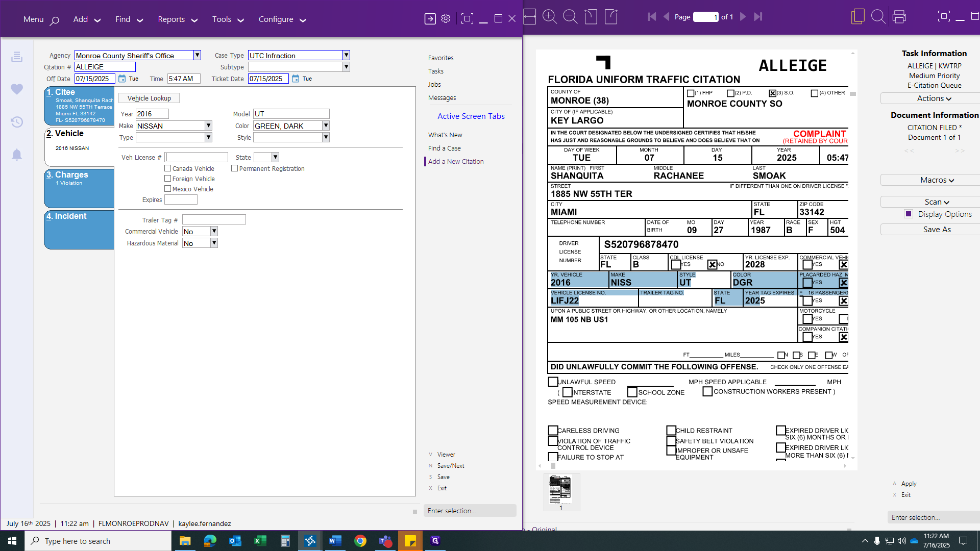Image resolution: width=980 pixels, height=551 pixels.
Task: Open Notifications with the bell icon
Action: point(17,154)
